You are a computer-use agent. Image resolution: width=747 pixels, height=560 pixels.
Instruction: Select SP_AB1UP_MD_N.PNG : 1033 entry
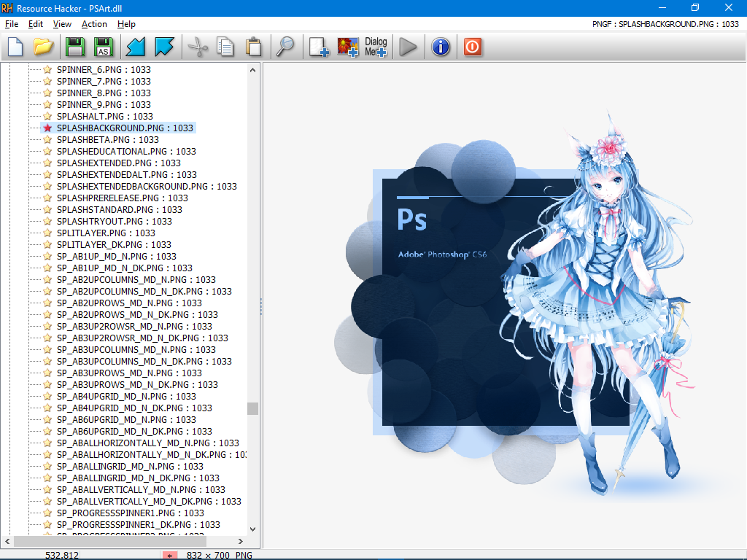pos(116,256)
